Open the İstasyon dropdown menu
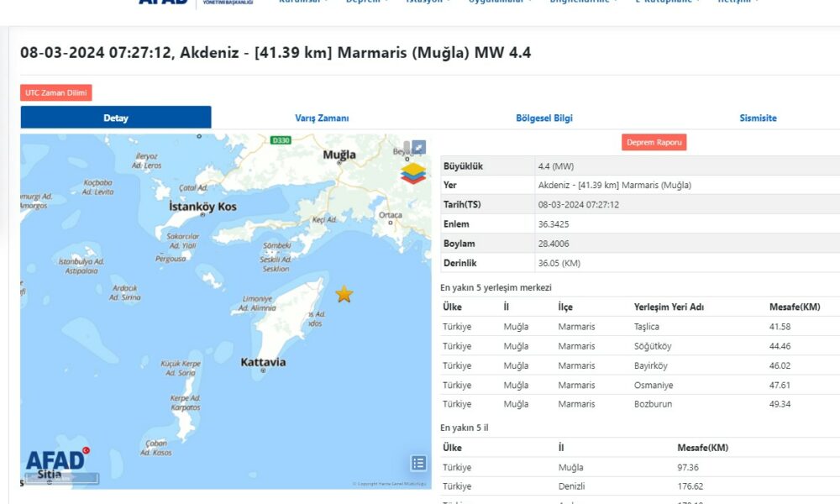Viewport: 840px width, 504px height. coord(428,3)
